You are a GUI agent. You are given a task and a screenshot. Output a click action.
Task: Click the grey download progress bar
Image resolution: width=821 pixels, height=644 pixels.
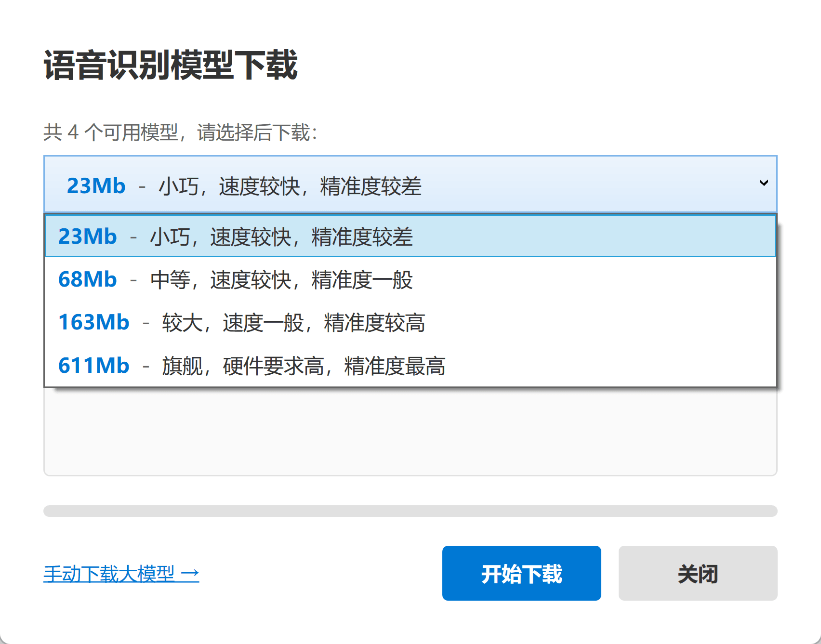click(x=410, y=511)
